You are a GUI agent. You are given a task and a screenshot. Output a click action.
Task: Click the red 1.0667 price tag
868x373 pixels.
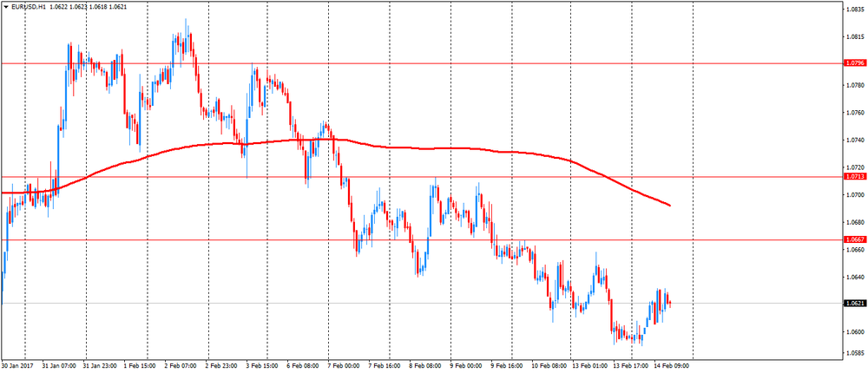pos(853,239)
